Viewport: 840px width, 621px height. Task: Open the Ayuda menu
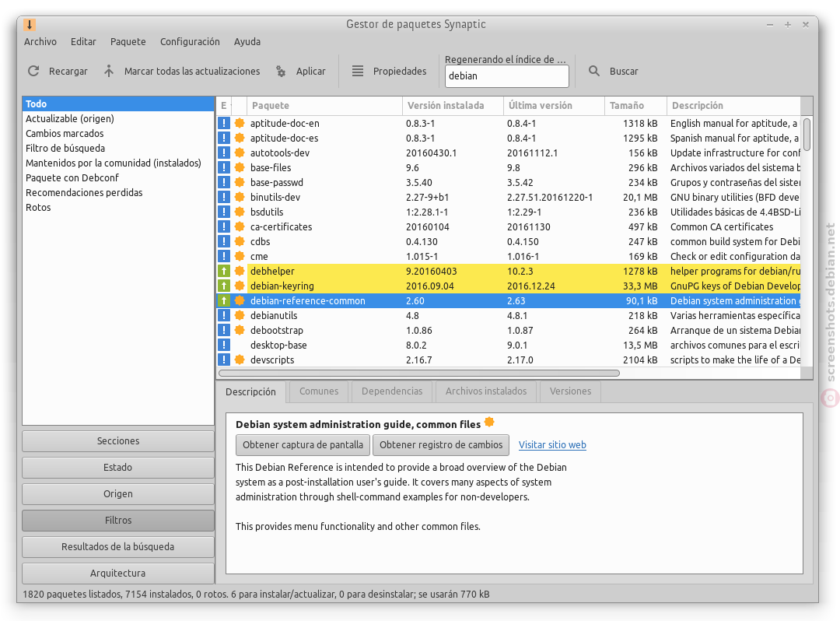(x=247, y=42)
